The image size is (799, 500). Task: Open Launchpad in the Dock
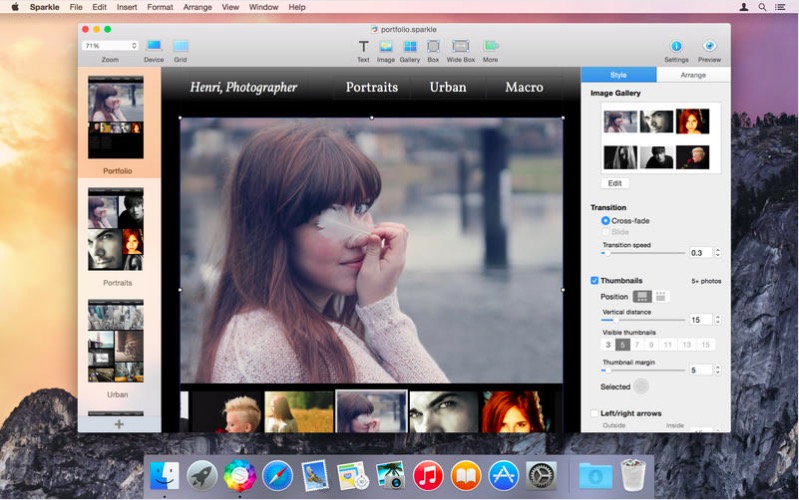tap(202, 476)
